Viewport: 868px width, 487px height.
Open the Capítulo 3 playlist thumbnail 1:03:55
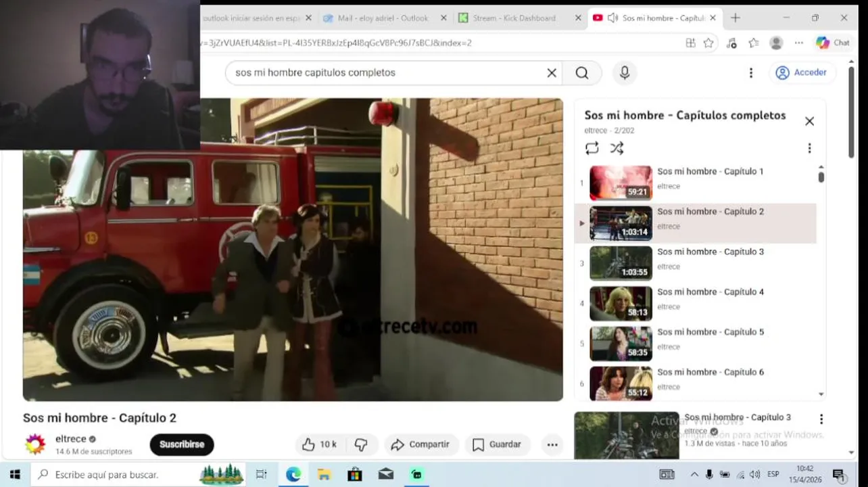point(621,263)
